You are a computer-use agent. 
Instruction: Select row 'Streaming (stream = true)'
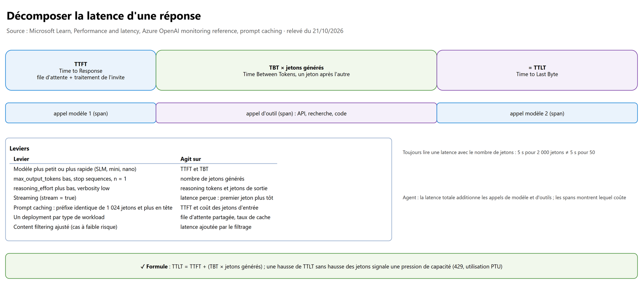(x=143, y=198)
